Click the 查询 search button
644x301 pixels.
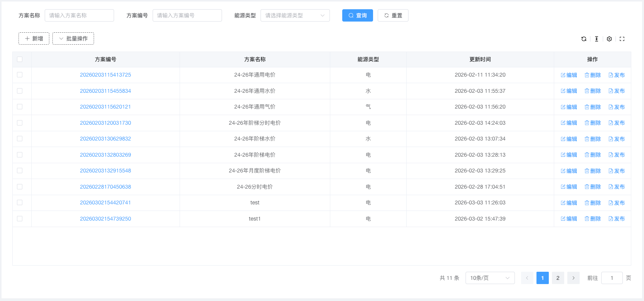click(x=358, y=15)
